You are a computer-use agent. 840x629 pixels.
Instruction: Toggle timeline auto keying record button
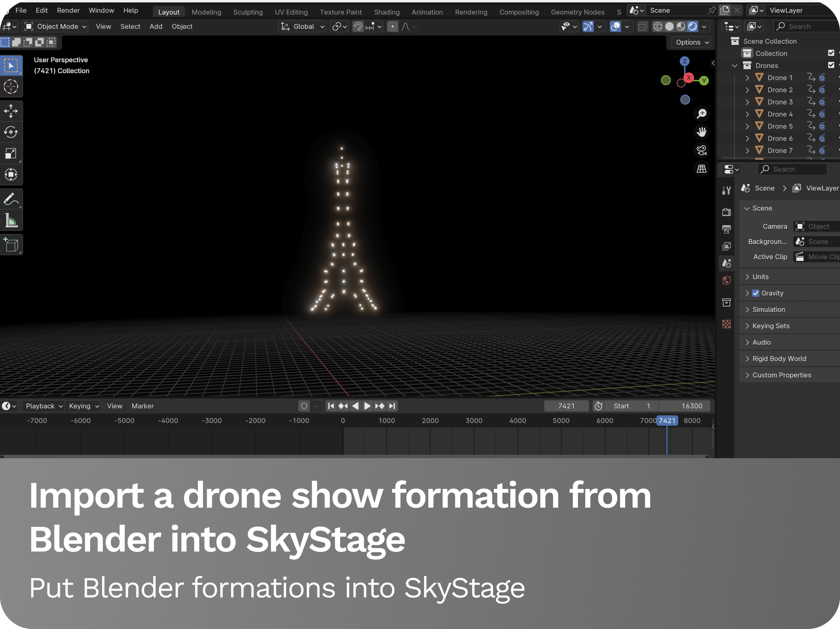click(304, 406)
